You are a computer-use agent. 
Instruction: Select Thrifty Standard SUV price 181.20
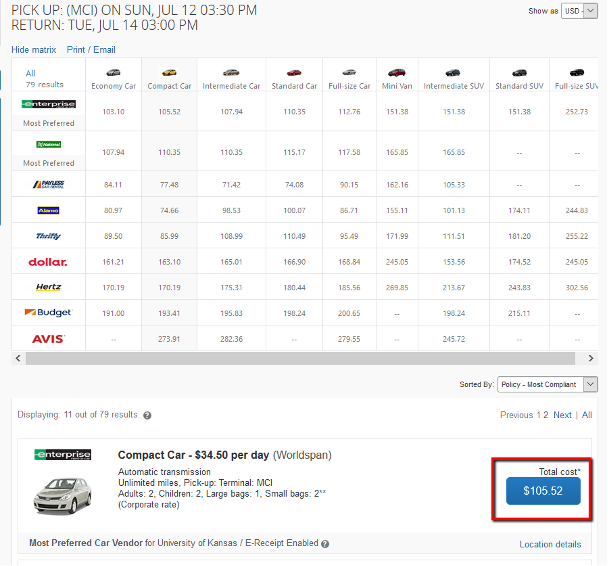coord(519,236)
